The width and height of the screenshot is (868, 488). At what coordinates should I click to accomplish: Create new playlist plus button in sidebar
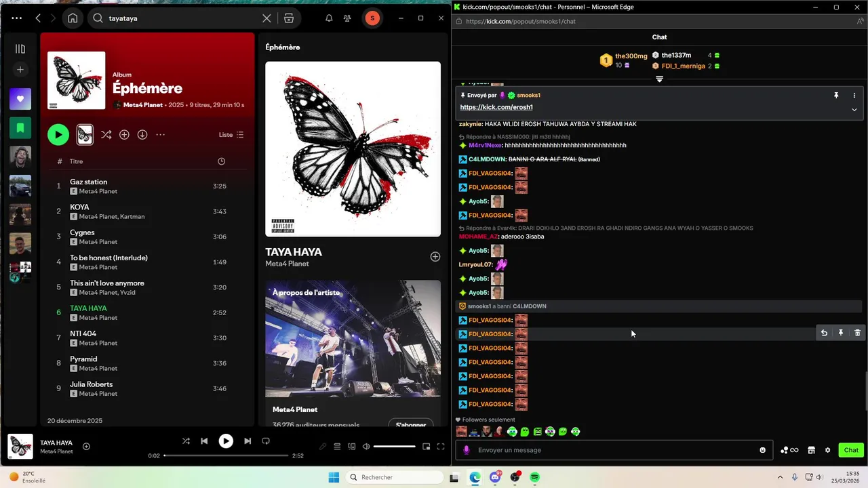tap(20, 70)
